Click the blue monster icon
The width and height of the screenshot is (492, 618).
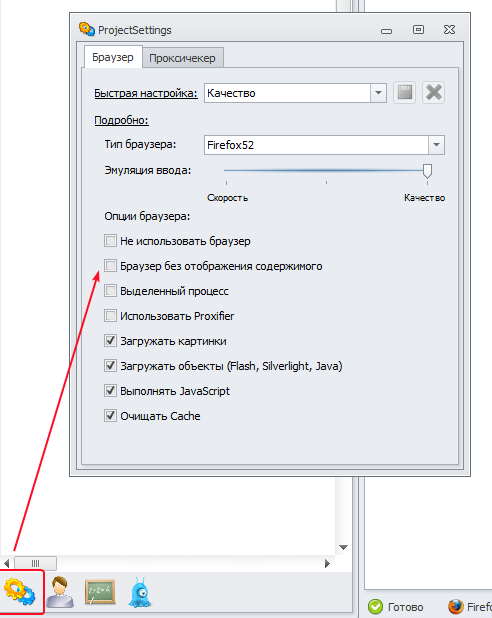(140, 592)
